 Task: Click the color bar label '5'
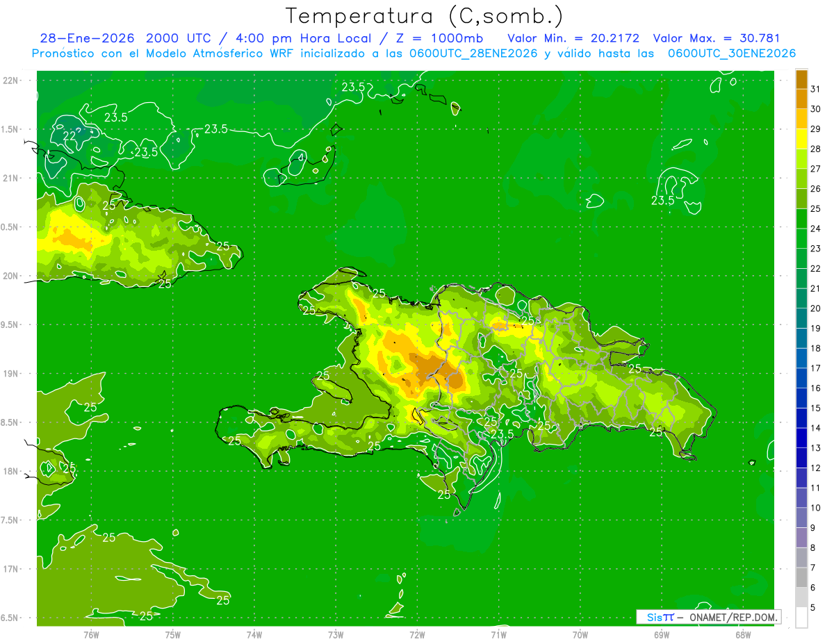pyautogui.click(x=813, y=608)
